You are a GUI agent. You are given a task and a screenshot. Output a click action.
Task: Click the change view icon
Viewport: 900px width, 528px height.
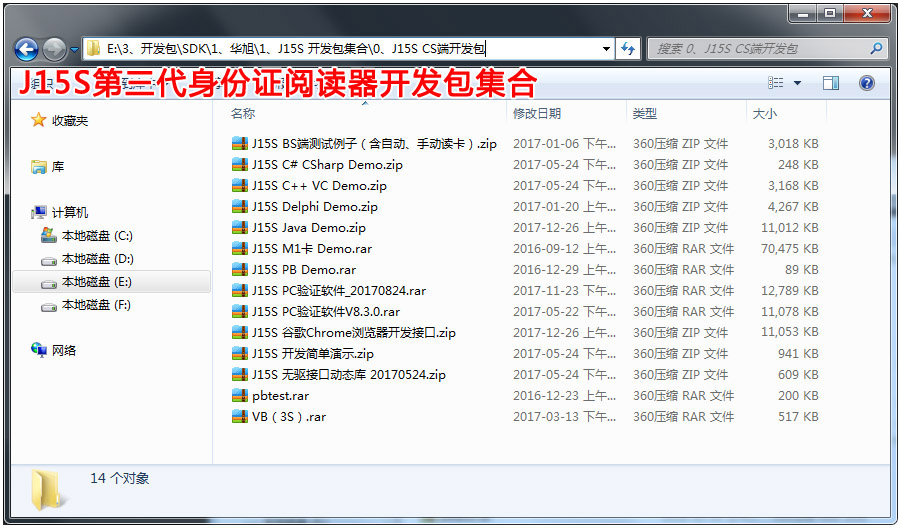(776, 83)
